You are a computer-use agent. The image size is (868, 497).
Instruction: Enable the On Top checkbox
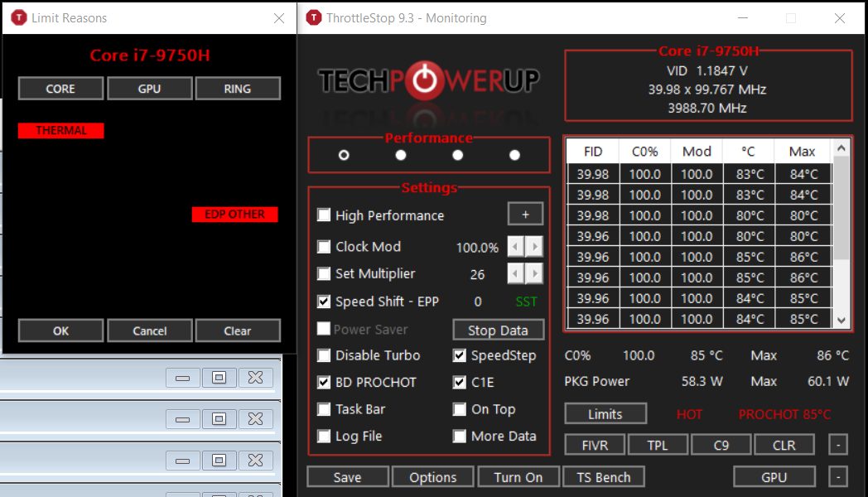point(460,409)
